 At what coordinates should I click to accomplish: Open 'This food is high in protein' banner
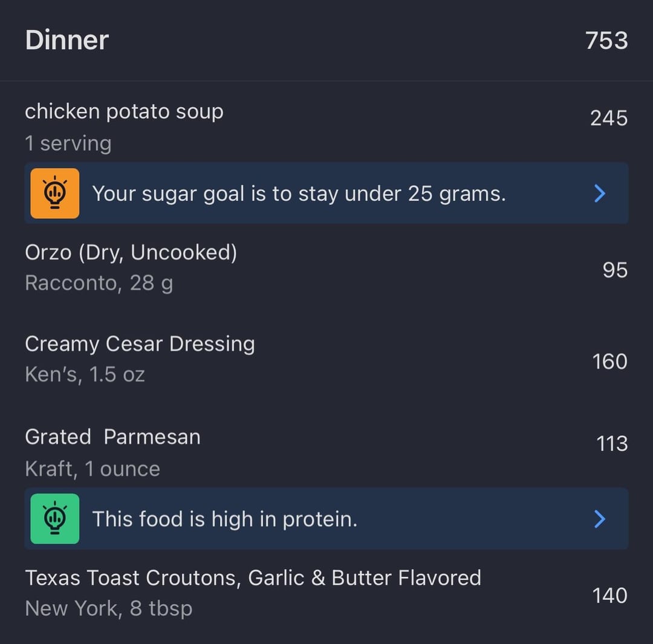coord(326,519)
